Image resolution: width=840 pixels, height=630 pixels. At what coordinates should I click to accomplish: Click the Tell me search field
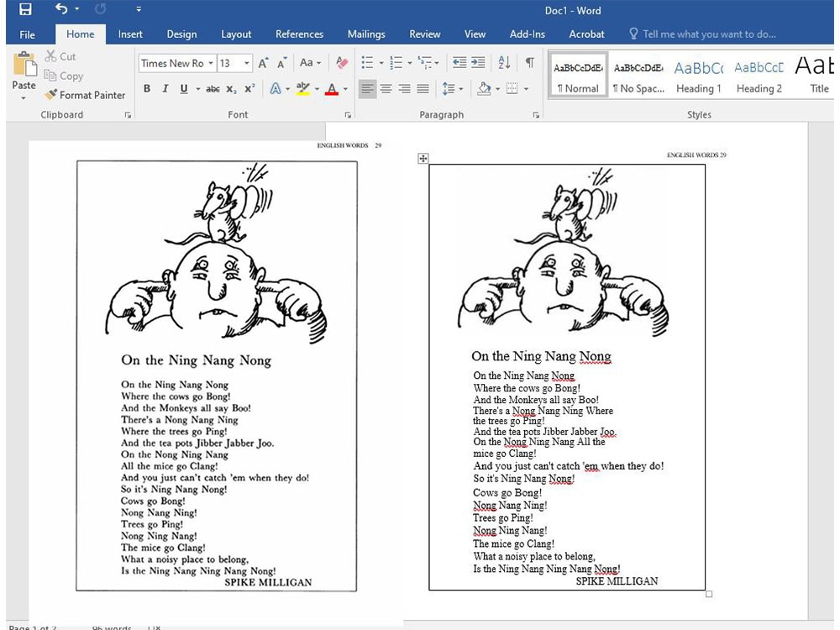[703, 34]
